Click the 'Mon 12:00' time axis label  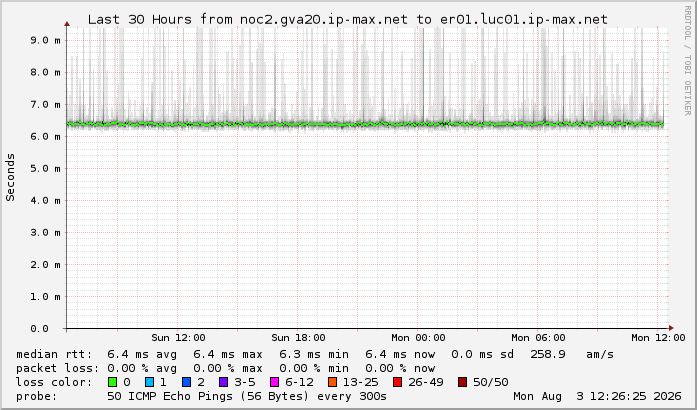tap(658, 338)
